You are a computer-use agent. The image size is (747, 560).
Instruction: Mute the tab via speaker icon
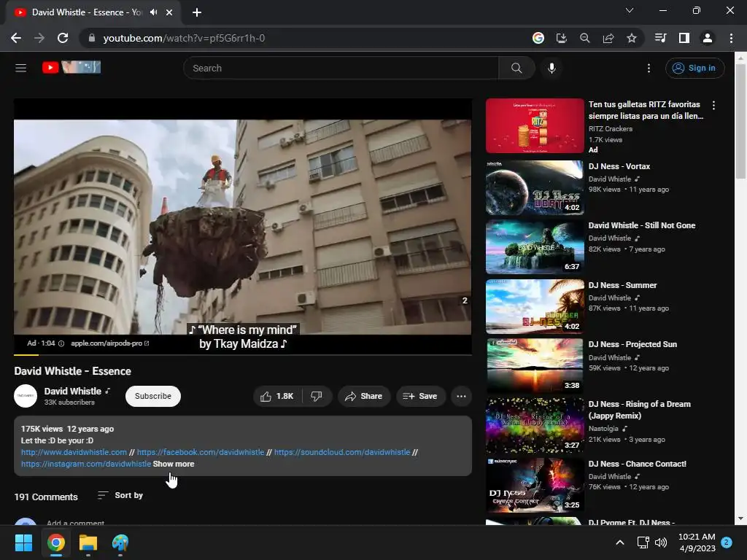(x=153, y=12)
